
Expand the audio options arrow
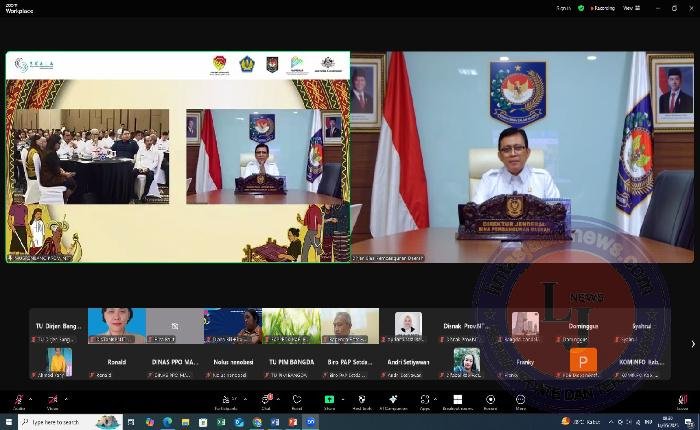coord(32,397)
